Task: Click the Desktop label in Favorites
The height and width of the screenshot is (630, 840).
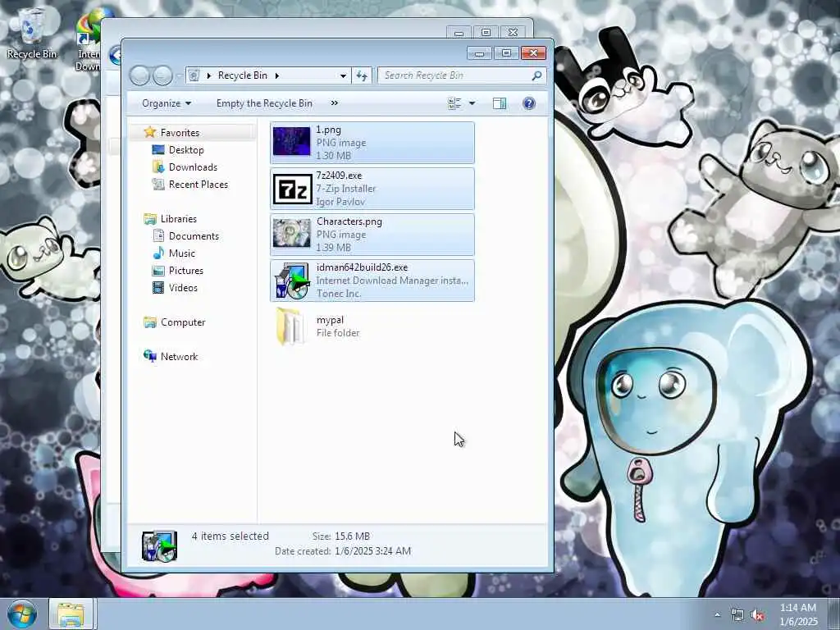Action: tap(186, 149)
